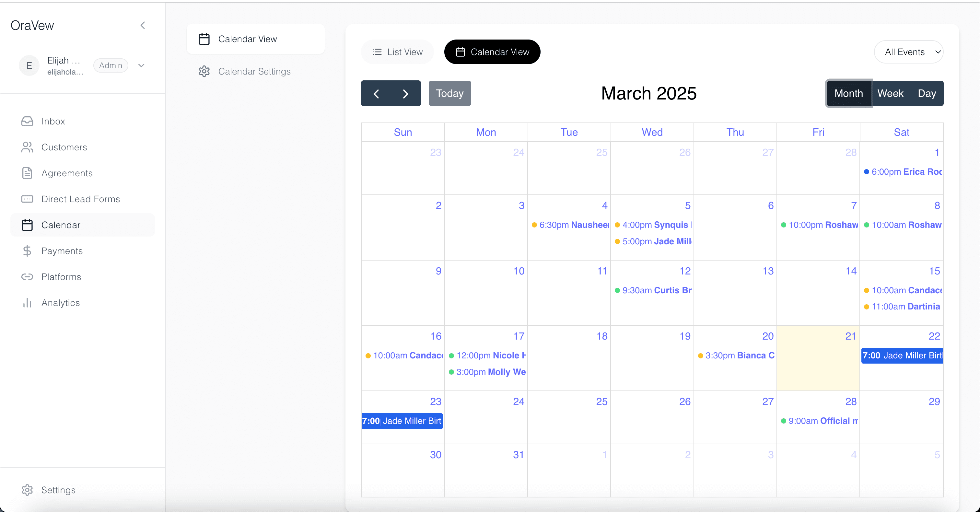Screen dimensions: 980x512
Task: Open the Jade Miller Birthday event on March 21
Action: pyautogui.click(x=902, y=356)
